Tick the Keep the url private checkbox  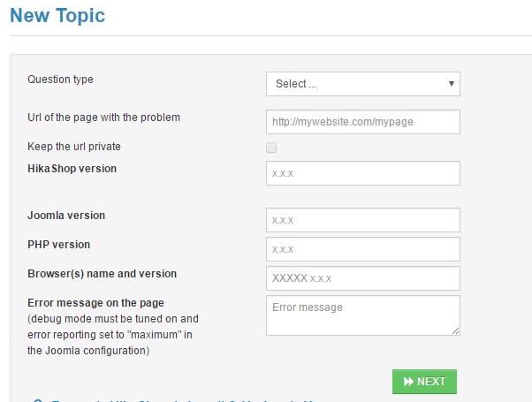[271, 148]
